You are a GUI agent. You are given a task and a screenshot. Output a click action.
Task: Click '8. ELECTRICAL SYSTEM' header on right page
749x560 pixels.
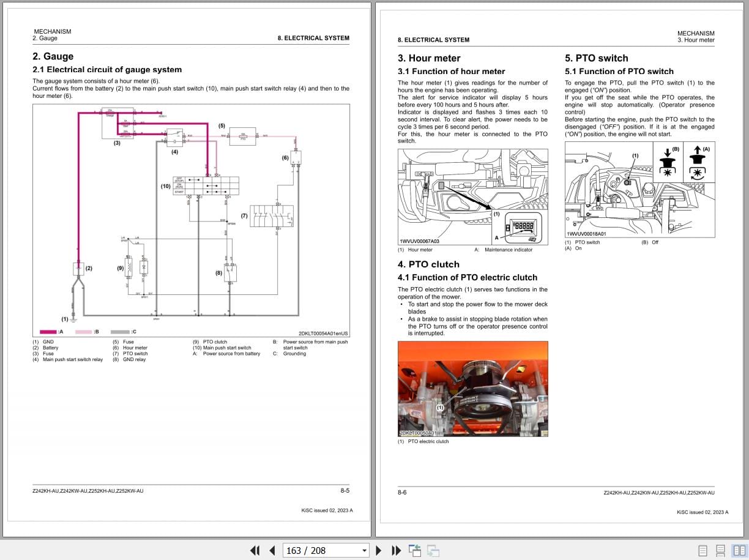[x=434, y=40]
